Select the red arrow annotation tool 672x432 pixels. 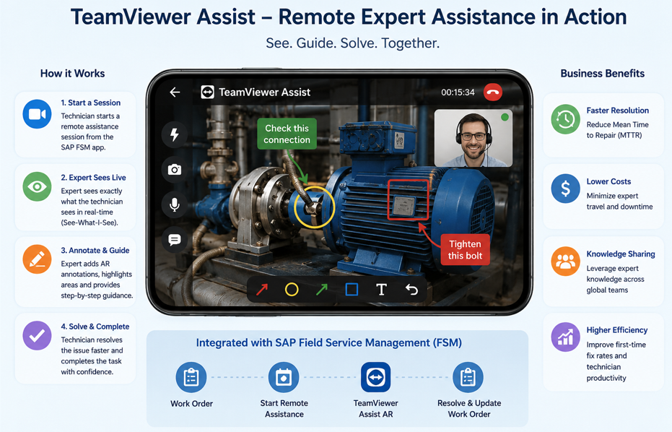pyautogui.click(x=262, y=290)
